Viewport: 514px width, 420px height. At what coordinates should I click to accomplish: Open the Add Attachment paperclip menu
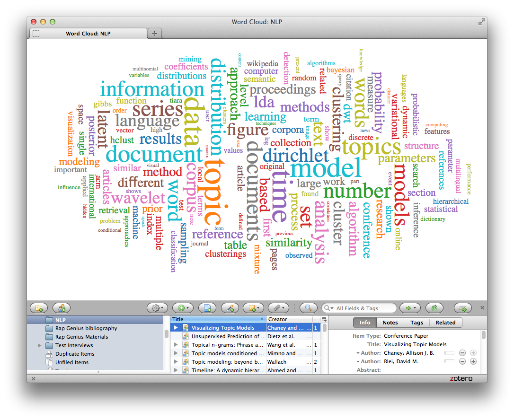279,308
